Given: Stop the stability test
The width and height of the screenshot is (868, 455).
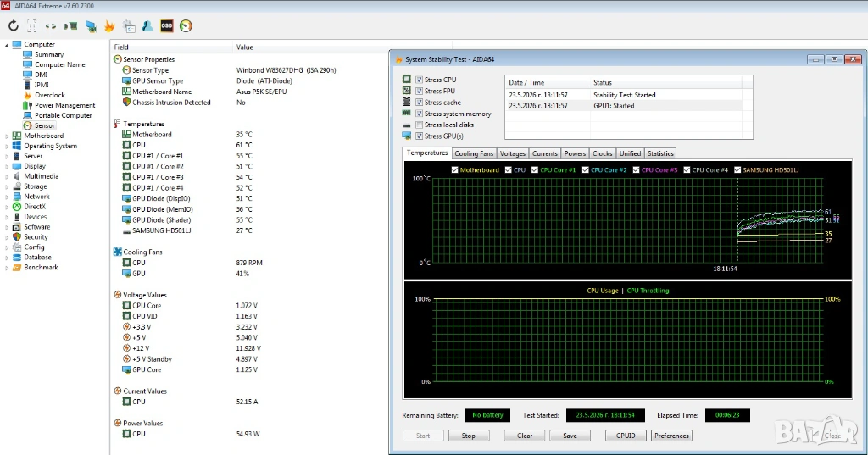Looking at the screenshot, I should coord(468,436).
